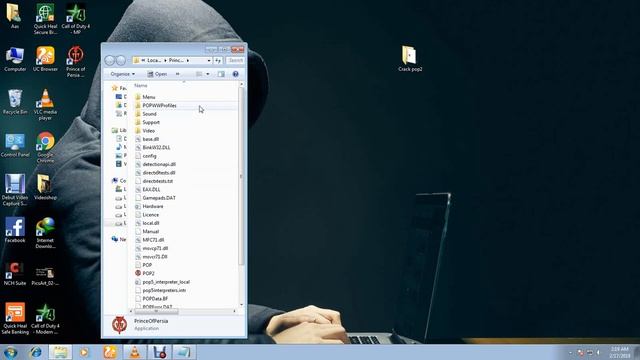
Task: Select the Google Chrome desktop shortcut
Action: (45, 147)
